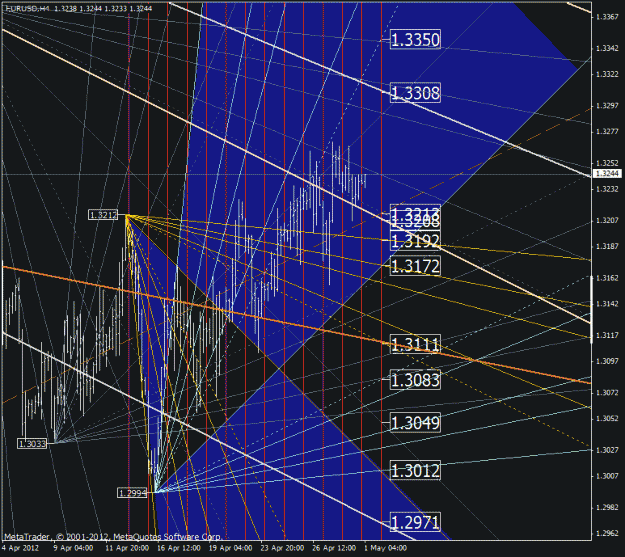Image resolution: width=625 pixels, height=557 pixels.
Task: Select the 1.3172 price level label
Action: [x=415, y=266]
